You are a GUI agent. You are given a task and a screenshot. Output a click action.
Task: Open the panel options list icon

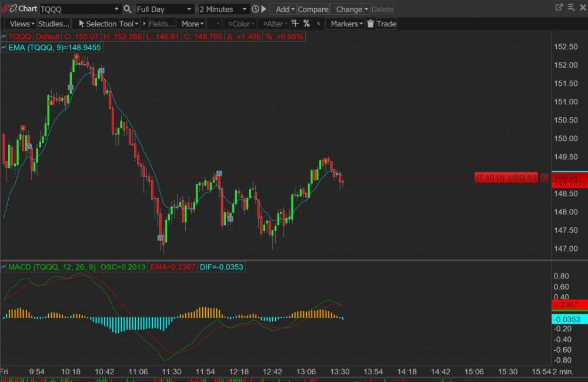[x=570, y=8]
